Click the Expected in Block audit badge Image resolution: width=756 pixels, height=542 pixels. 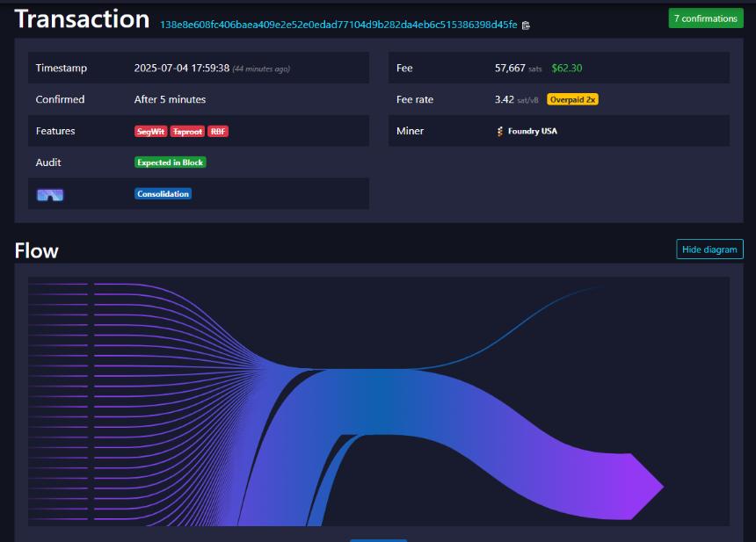(170, 163)
